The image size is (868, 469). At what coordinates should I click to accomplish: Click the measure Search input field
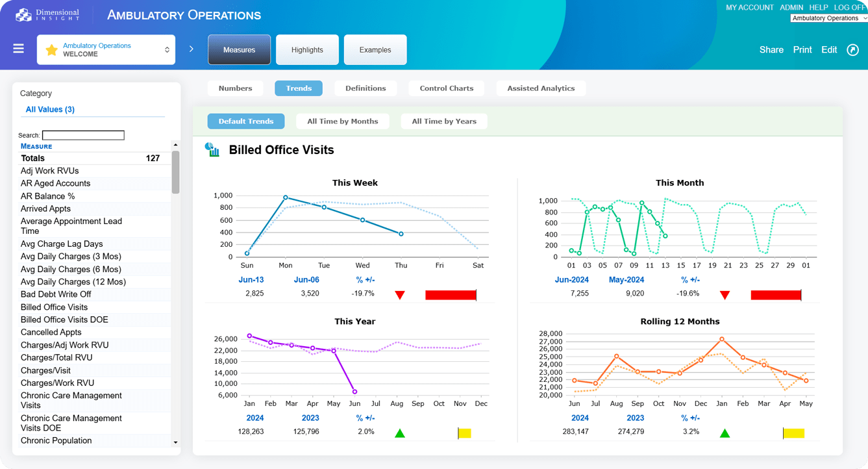point(83,136)
